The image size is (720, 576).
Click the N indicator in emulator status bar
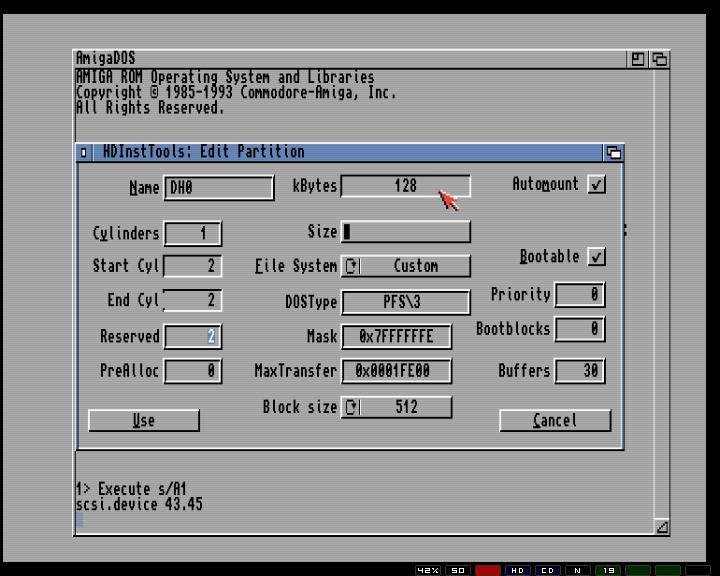coord(578,570)
